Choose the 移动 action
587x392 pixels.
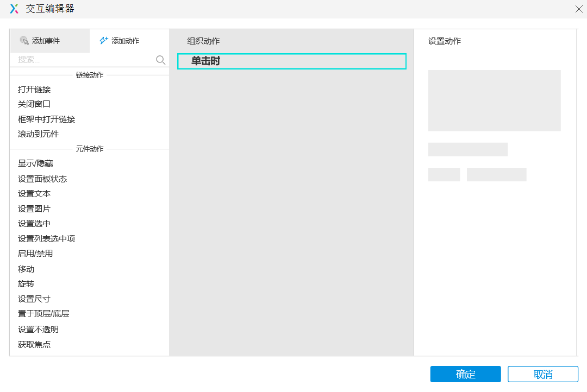click(x=26, y=269)
